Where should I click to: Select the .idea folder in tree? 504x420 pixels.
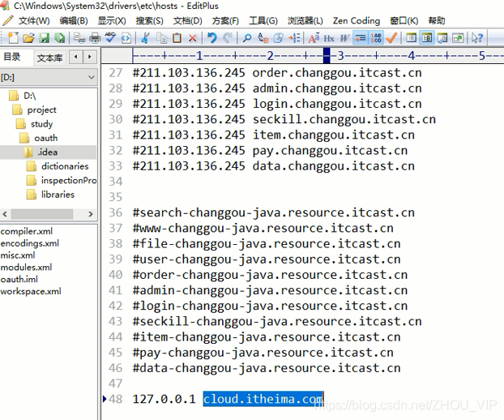coord(49,152)
